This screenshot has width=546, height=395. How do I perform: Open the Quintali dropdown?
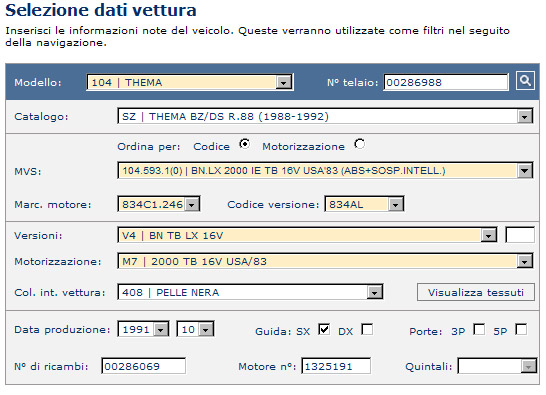click(497, 366)
